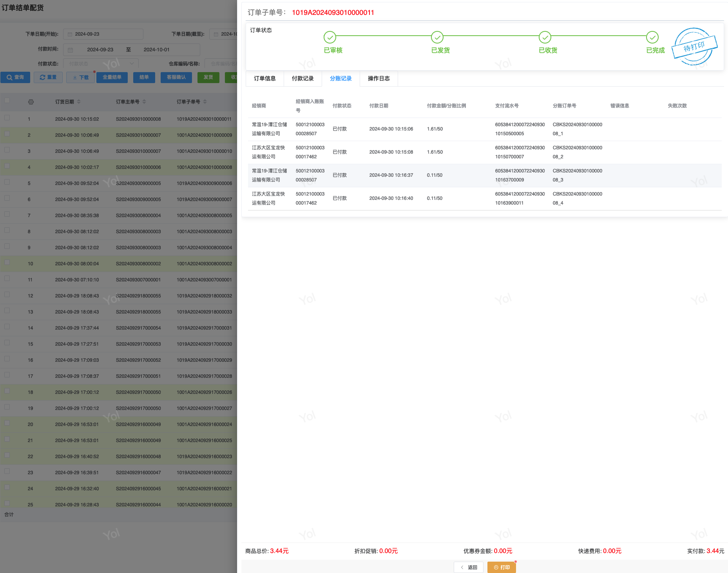
Task: Click calendar icon in 付款时间 field
Action: pyautogui.click(x=71, y=50)
